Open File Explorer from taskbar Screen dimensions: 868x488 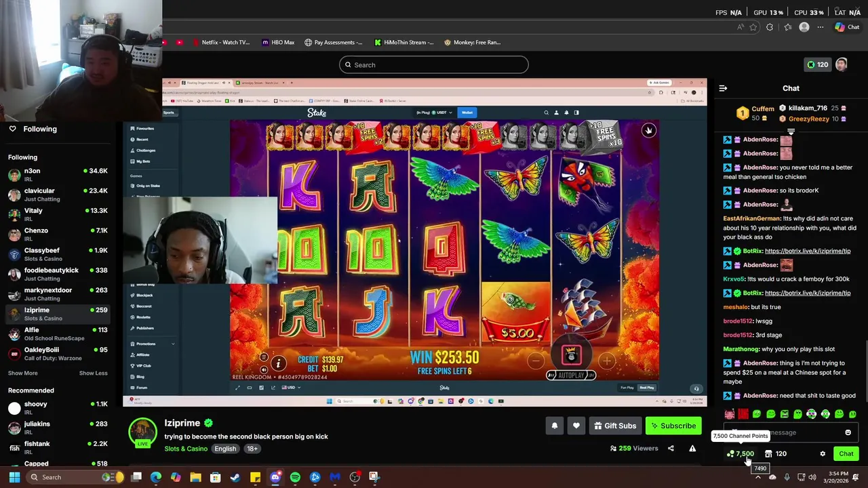(x=195, y=477)
